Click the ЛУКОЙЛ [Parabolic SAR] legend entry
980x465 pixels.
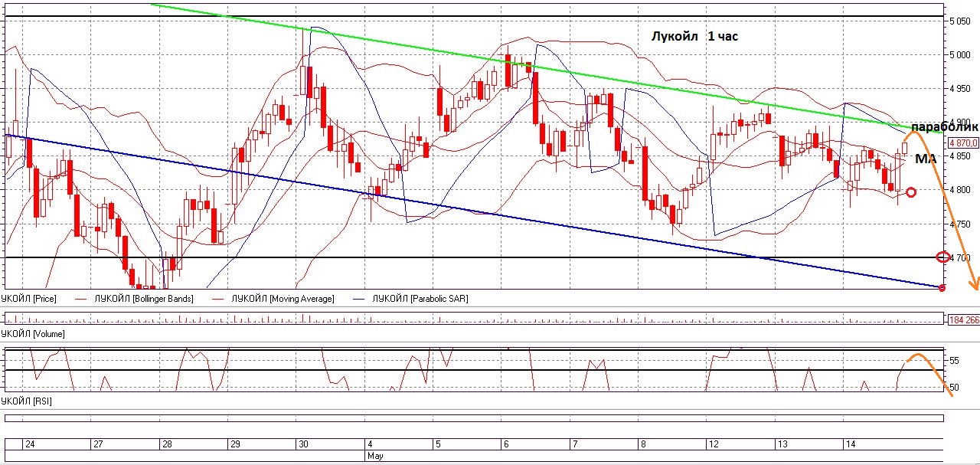[409, 299]
